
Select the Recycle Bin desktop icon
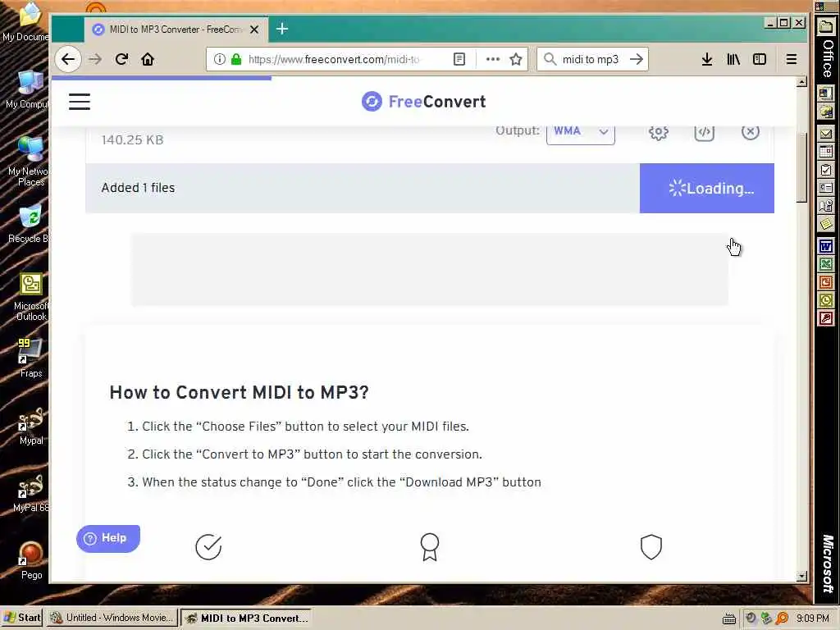click(29, 224)
